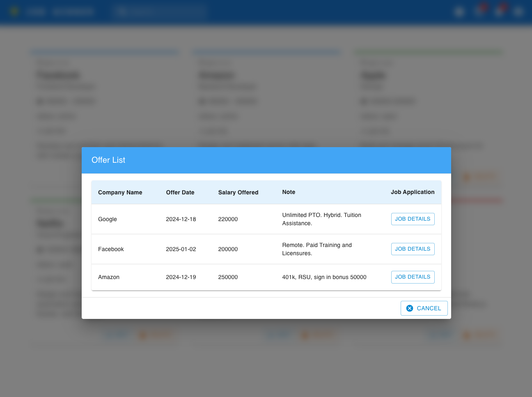
Task: Open Job Details for the Google offer
Action: pos(413,219)
